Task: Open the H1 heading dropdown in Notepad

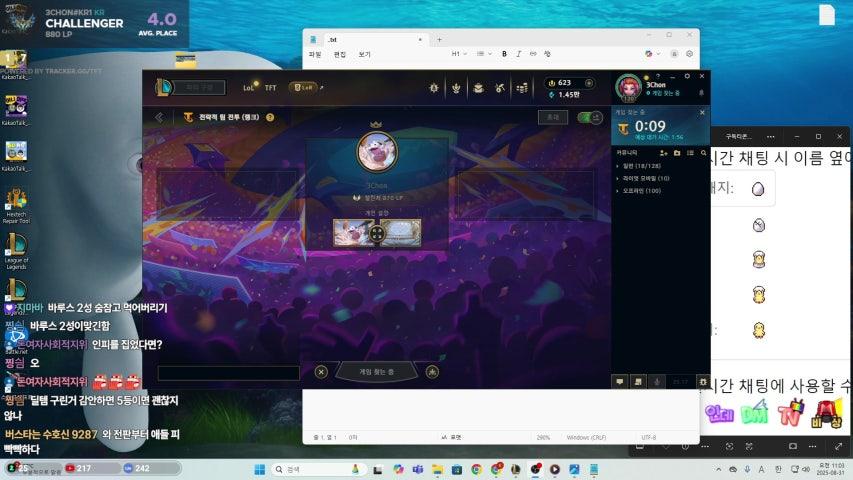Action: tap(459, 54)
